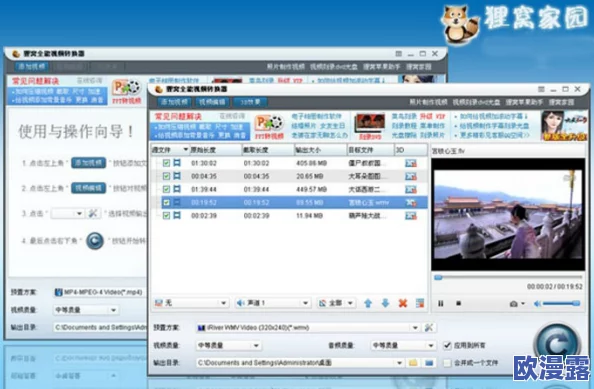Stop the video preview
The width and height of the screenshot is (594, 389).
click(458, 303)
